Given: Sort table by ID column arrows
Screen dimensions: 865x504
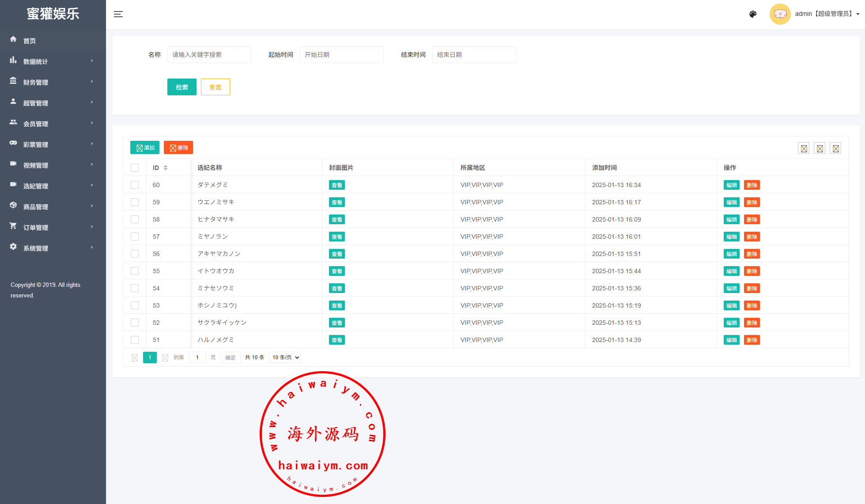Looking at the screenshot, I should 166,168.
